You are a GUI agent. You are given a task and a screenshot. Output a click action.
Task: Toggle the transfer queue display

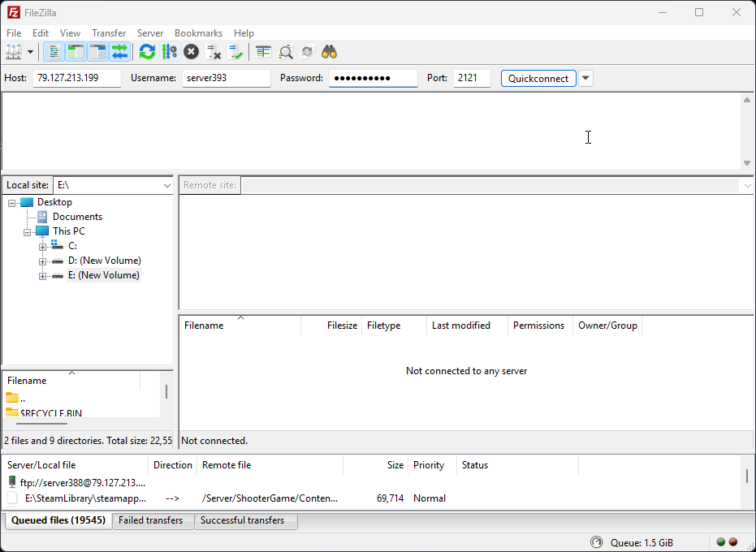coord(120,52)
